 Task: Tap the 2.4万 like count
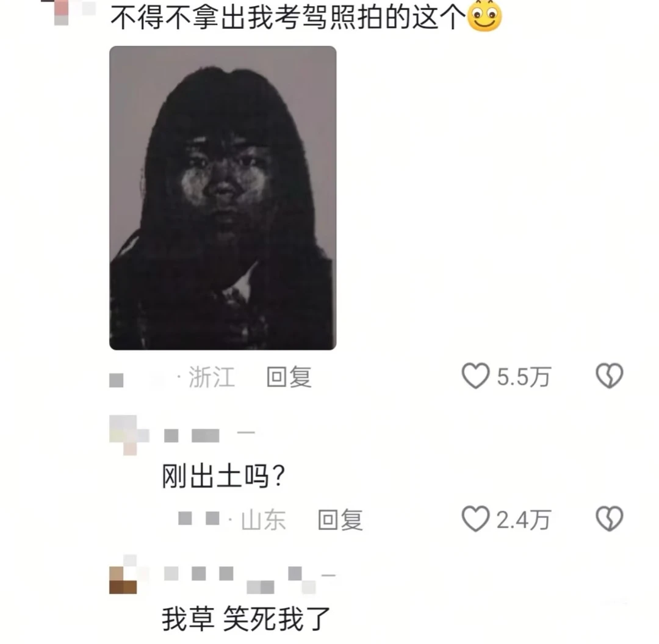(x=524, y=521)
